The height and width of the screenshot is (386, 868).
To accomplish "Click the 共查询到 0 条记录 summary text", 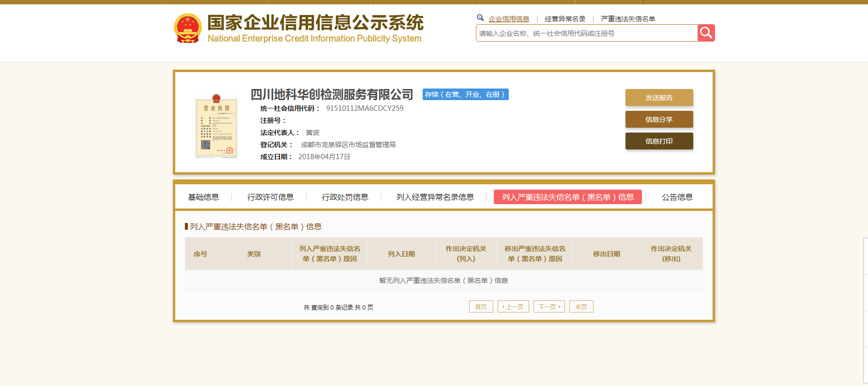I will click(338, 307).
